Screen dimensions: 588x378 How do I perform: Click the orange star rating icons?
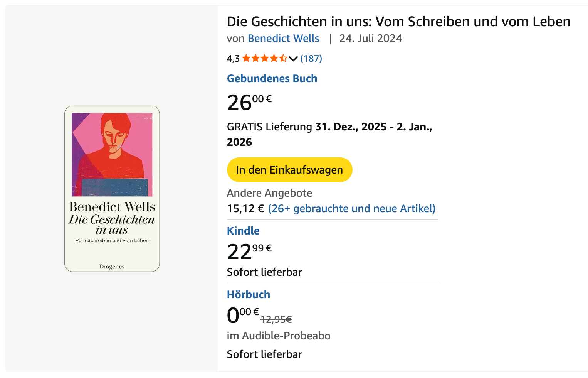point(264,58)
